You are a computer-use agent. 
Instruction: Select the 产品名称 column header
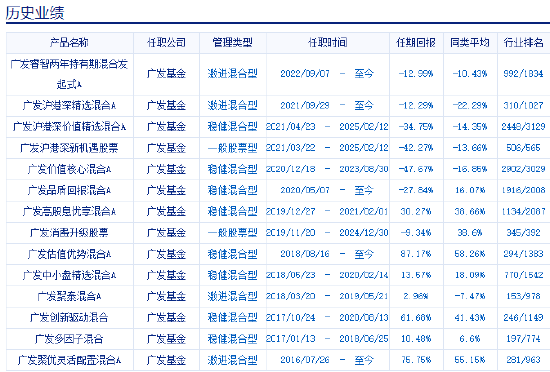[69, 43]
